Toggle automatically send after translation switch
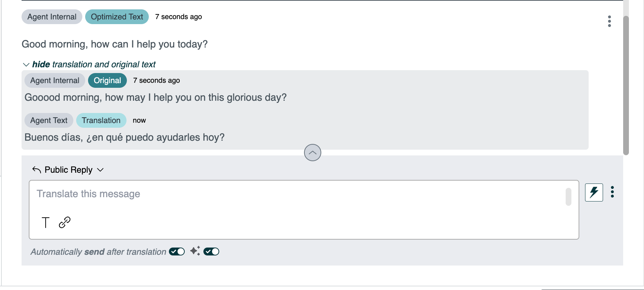Screen dimensions: 644x290 [177, 252]
